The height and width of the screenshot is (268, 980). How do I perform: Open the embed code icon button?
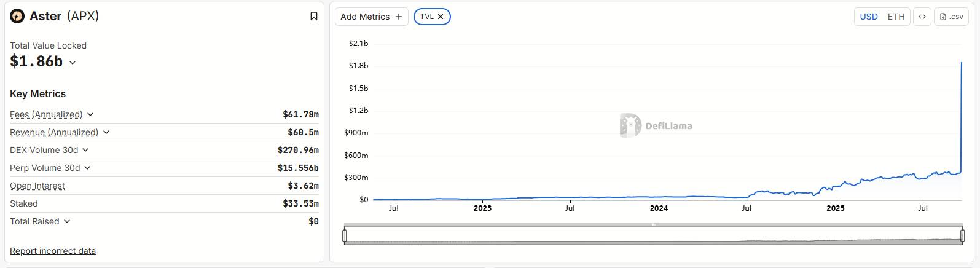click(x=922, y=17)
